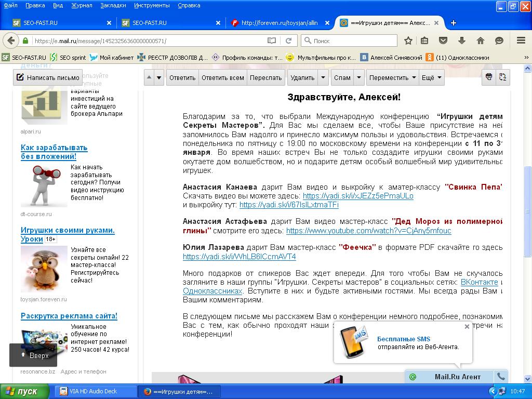The image size is (532, 399).
Task: Click the Раскрутка реклама сайта ad link
Action: [69, 316]
